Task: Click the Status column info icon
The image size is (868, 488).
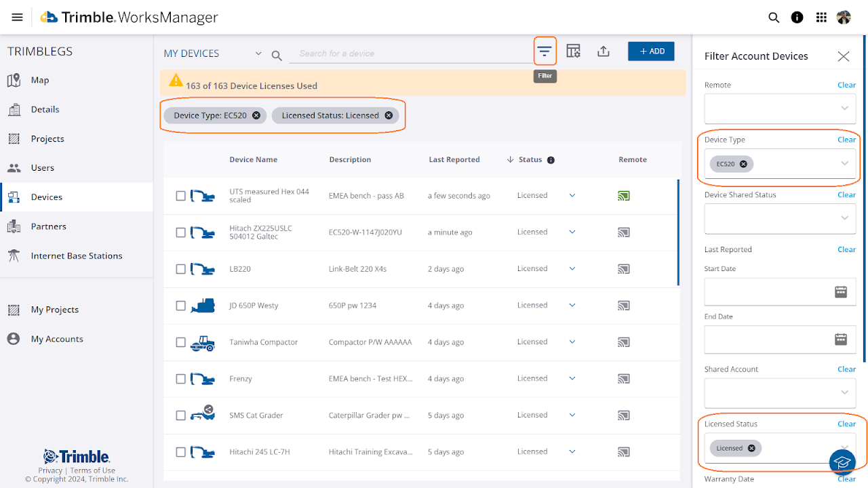Action: point(551,161)
